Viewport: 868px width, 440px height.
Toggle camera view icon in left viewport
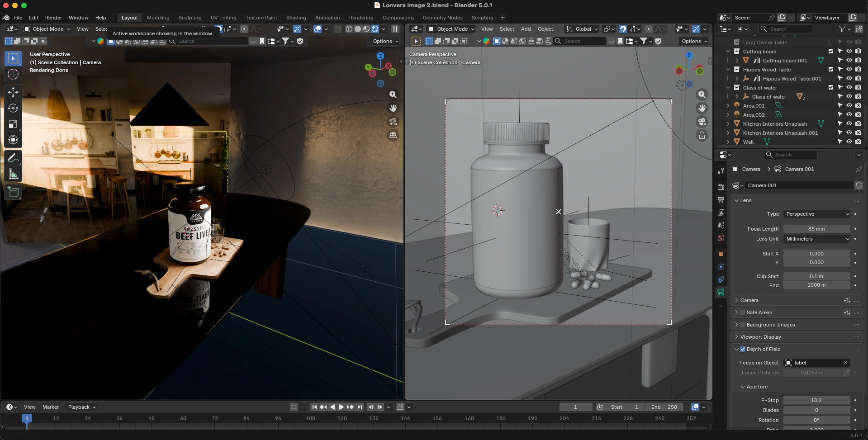[393, 122]
